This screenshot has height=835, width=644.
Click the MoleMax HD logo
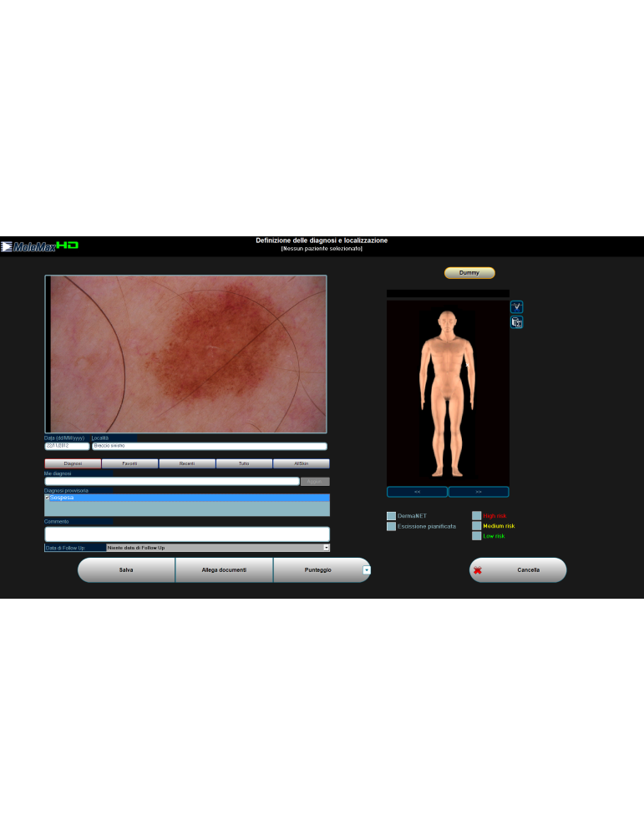click(x=40, y=245)
